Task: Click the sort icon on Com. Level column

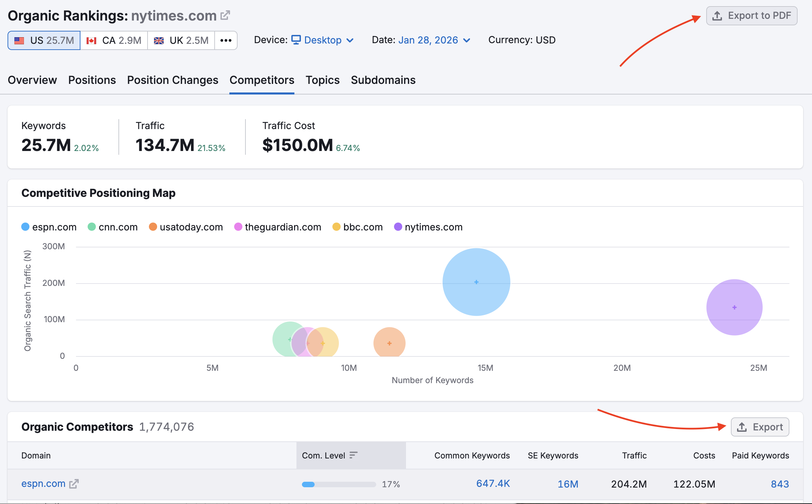Action: click(x=353, y=455)
